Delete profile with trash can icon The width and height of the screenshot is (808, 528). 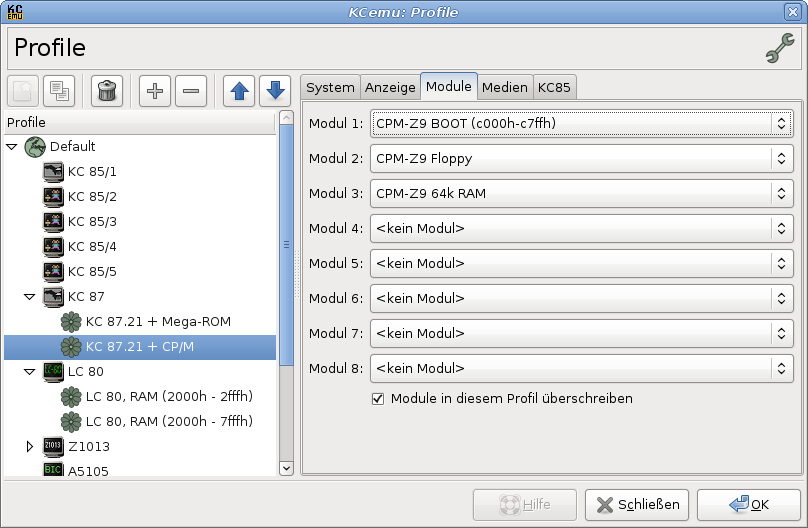tap(107, 91)
